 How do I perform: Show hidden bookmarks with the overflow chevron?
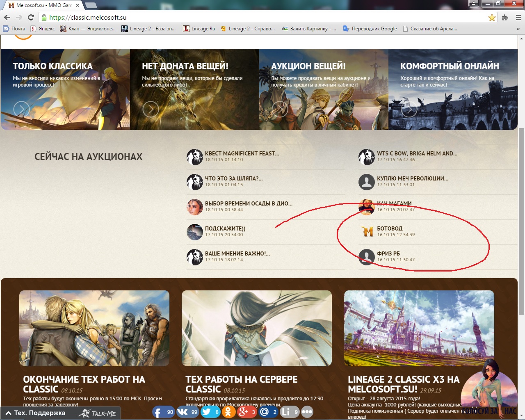[x=518, y=29]
